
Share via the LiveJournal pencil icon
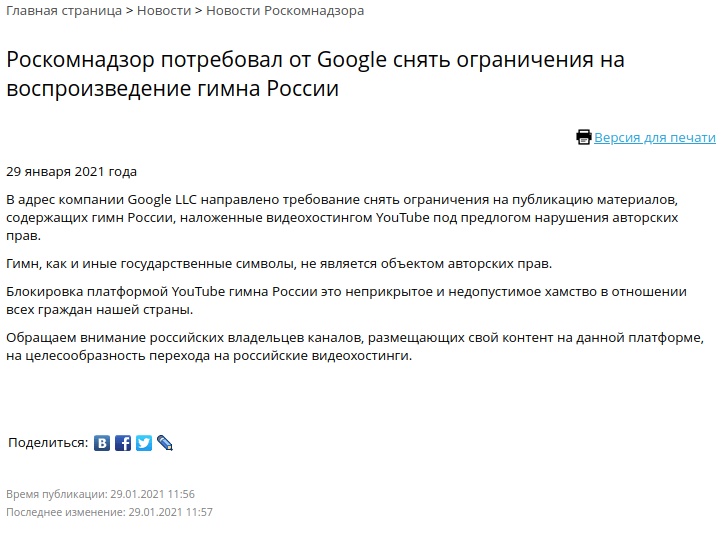(x=165, y=443)
